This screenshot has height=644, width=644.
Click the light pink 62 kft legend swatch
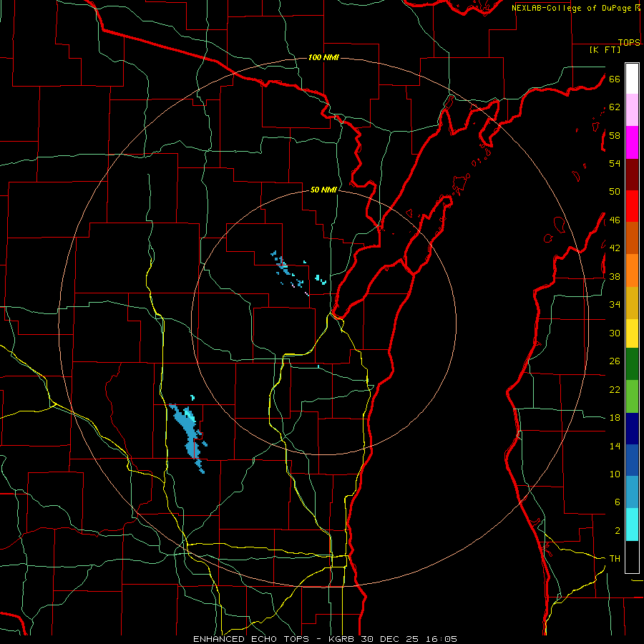pyautogui.click(x=632, y=110)
